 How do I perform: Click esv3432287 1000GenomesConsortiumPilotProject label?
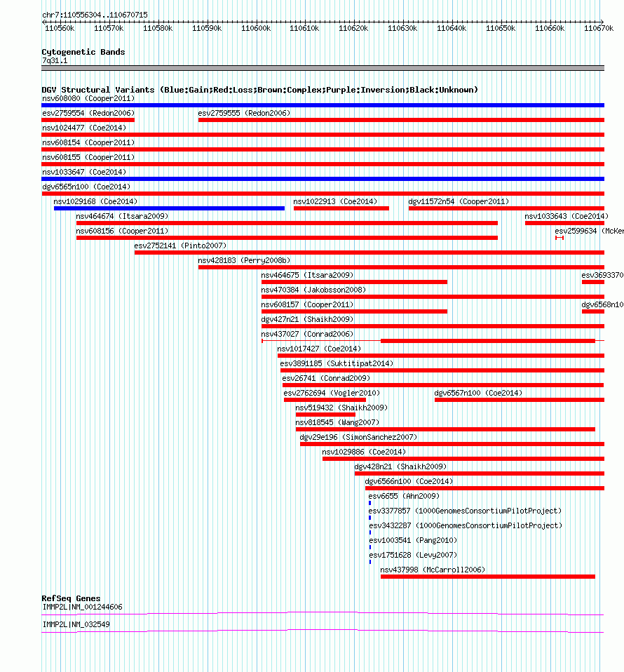(x=466, y=525)
